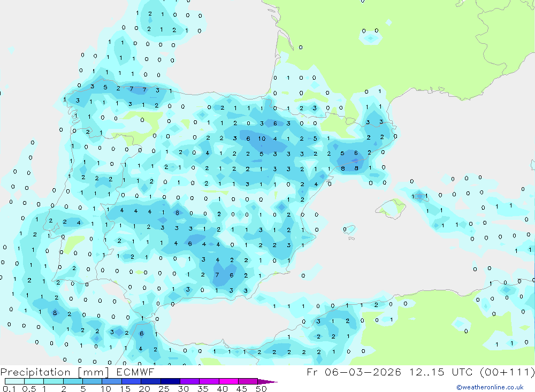Pick the 5–10 mm legend swatch
Image resolution: width=535 pixels, height=392 pixels.
92,381
